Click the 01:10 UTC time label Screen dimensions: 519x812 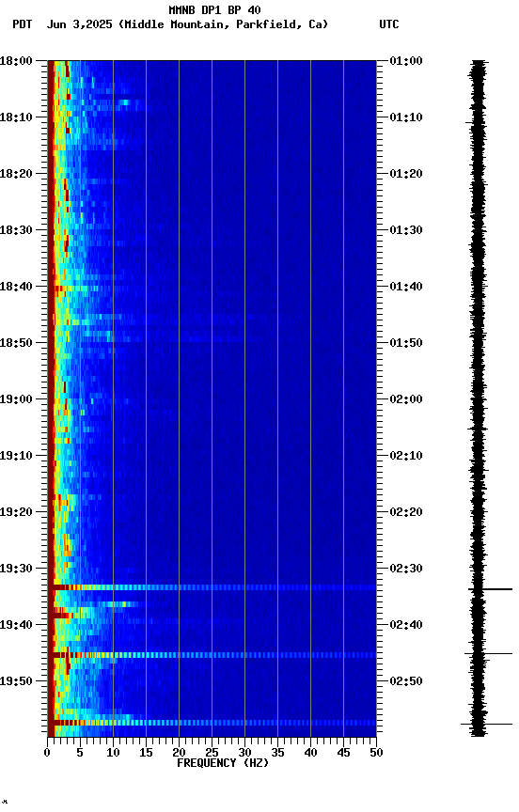(406, 117)
